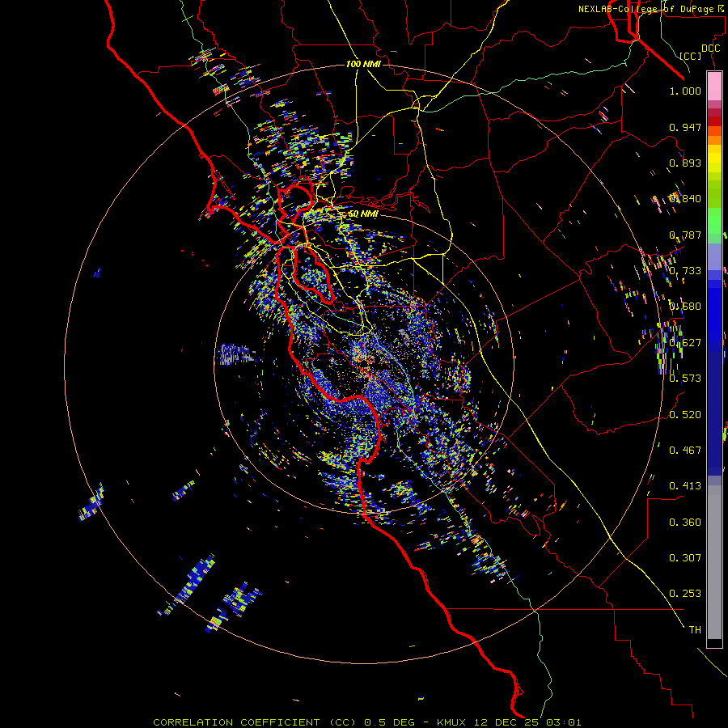Click the NEXLAB-College of DuPage credit text

[x=647, y=9]
